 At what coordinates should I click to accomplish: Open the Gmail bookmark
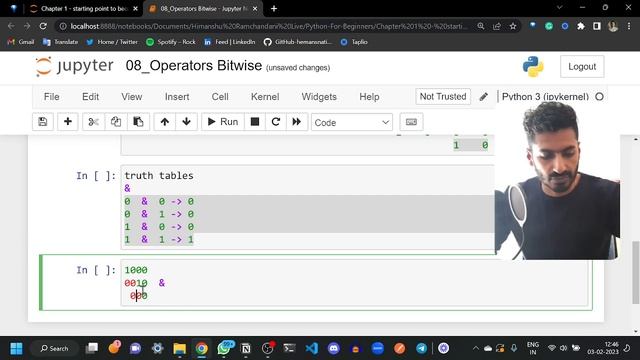[x=21, y=42]
